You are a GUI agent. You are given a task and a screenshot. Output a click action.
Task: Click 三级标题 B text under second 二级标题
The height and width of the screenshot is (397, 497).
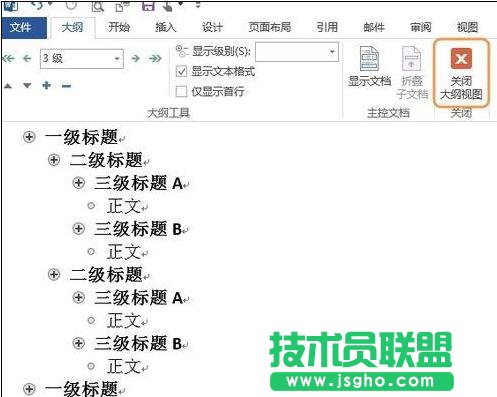coord(138,343)
